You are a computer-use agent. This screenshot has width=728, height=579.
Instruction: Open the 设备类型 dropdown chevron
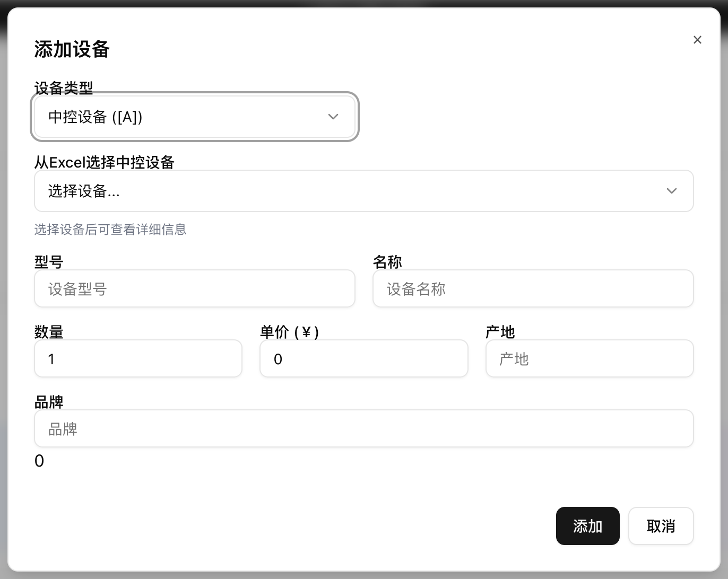point(333,117)
